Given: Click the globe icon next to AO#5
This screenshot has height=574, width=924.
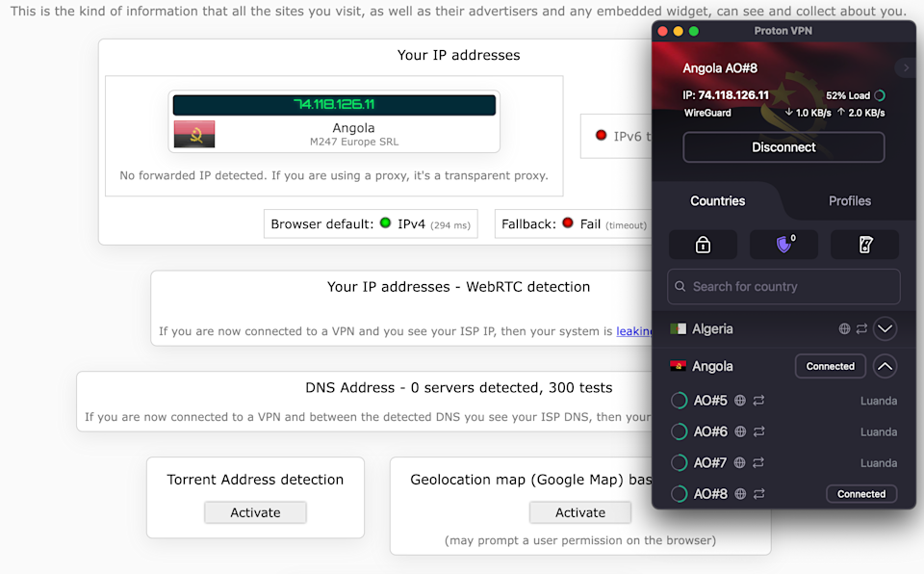Looking at the screenshot, I should (739, 400).
